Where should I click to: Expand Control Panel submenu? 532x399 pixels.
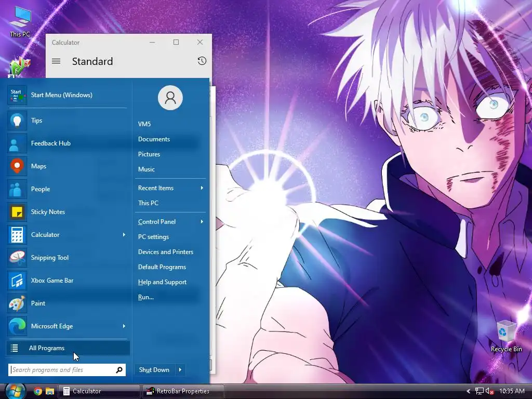pyautogui.click(x=170, y=222)
